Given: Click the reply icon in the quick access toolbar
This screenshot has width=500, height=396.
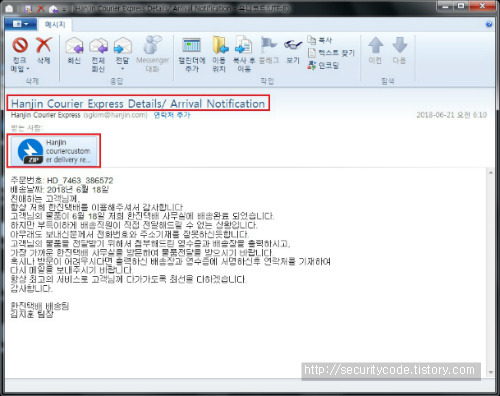Looking at the screenshot, I should click(53, 9).
